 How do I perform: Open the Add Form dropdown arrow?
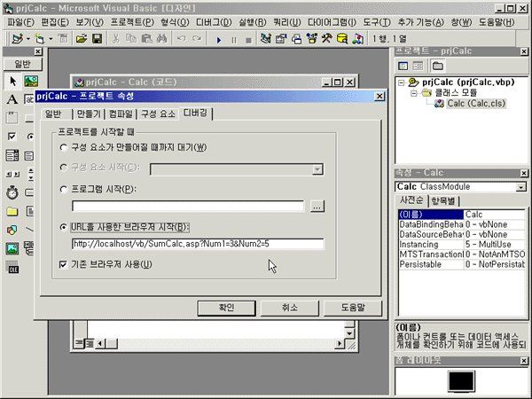[x=51, y=39]
